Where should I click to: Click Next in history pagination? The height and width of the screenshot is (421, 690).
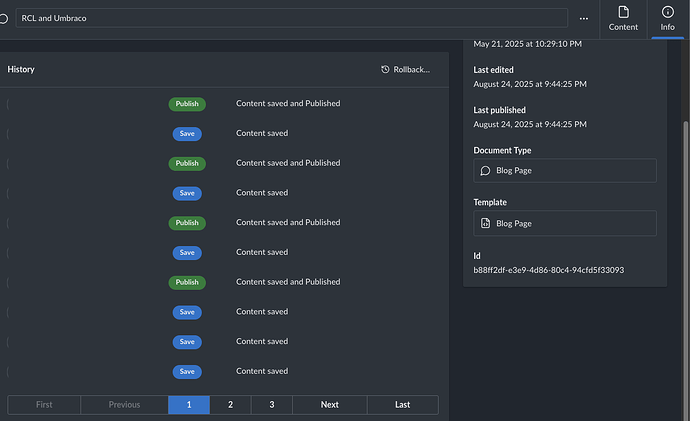[329, 405]
